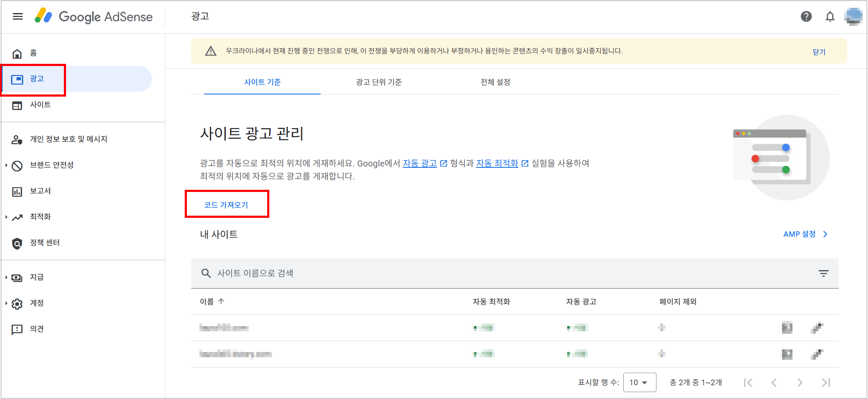Open the help question mark icon

[806, 16]
